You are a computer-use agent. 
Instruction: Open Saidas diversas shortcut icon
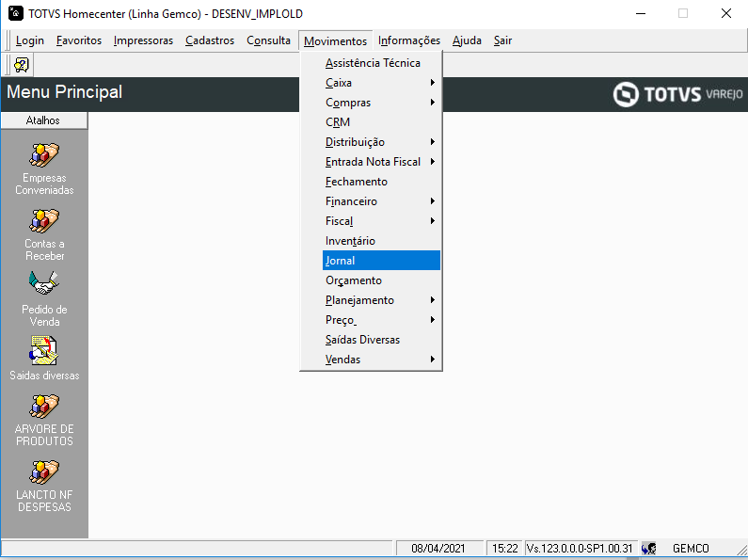(x=43, y=351)
